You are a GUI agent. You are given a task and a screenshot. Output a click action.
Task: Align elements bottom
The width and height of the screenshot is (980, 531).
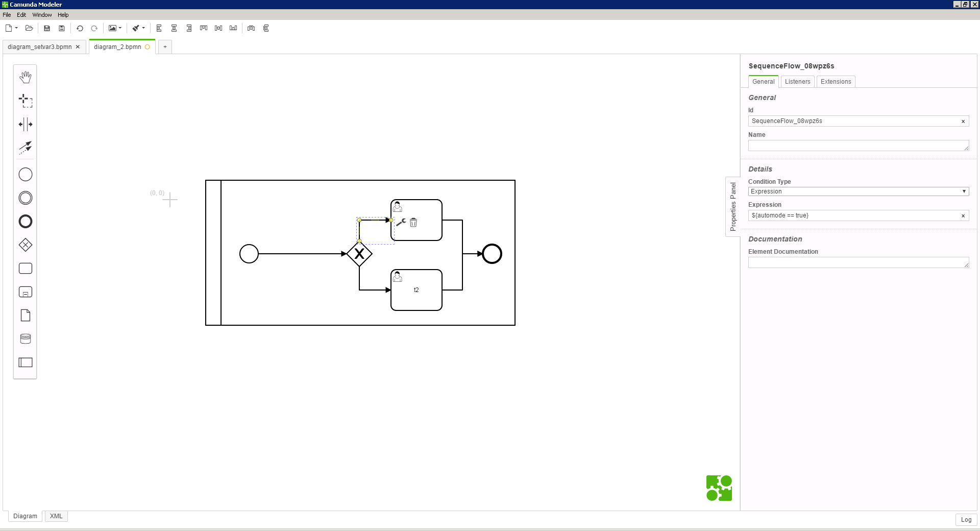(x=233, y=28)
